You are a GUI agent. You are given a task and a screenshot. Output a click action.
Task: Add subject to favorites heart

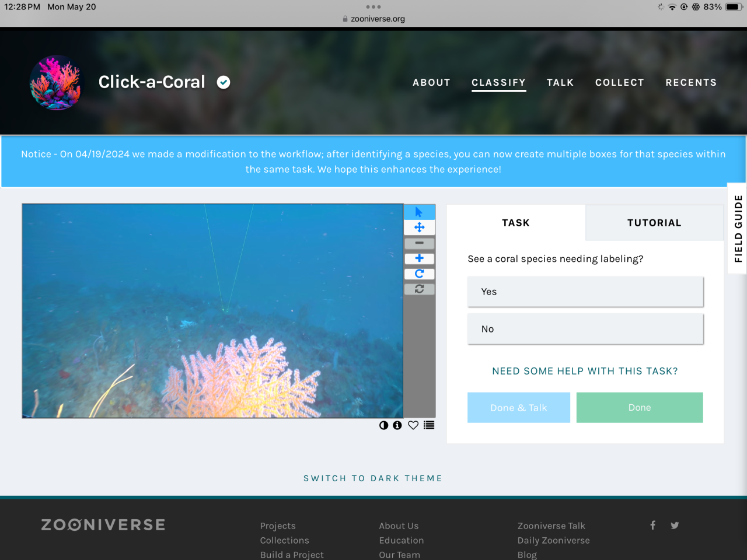pos(413,425)
